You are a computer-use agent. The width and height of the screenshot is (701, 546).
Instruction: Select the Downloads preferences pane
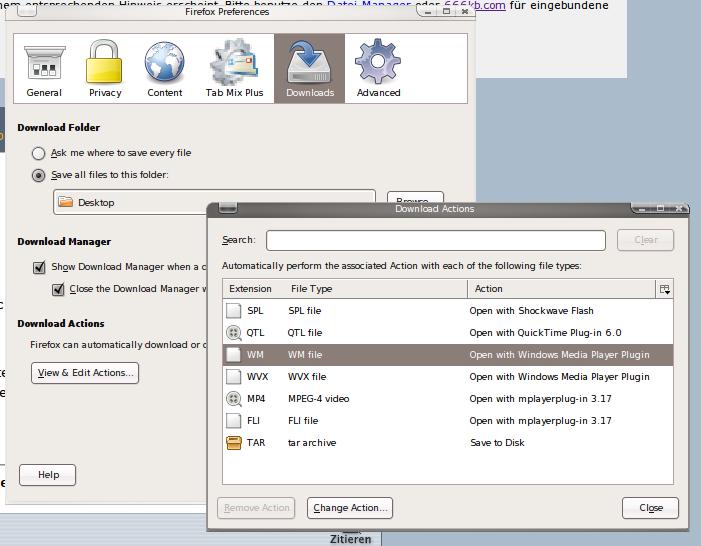[x=309, y=68]
